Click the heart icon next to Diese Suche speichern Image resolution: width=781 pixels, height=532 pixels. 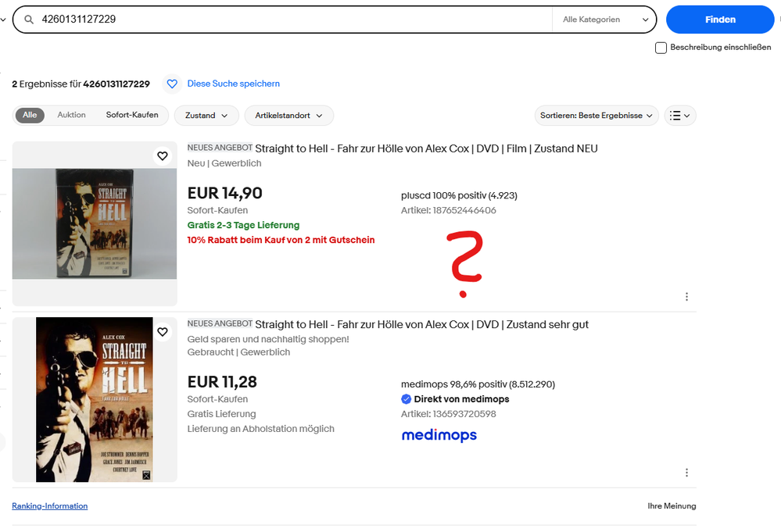pyautogui.click(x=171, y=84)
